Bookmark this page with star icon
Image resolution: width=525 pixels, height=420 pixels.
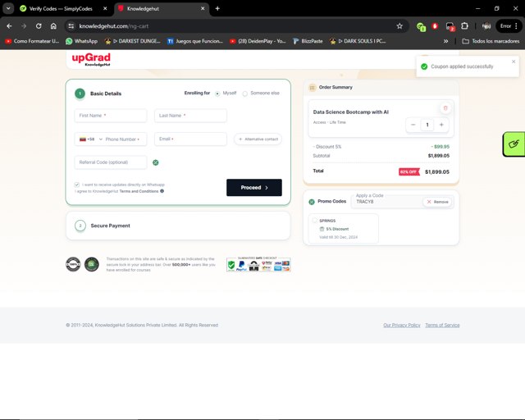(x=399, y=26)
